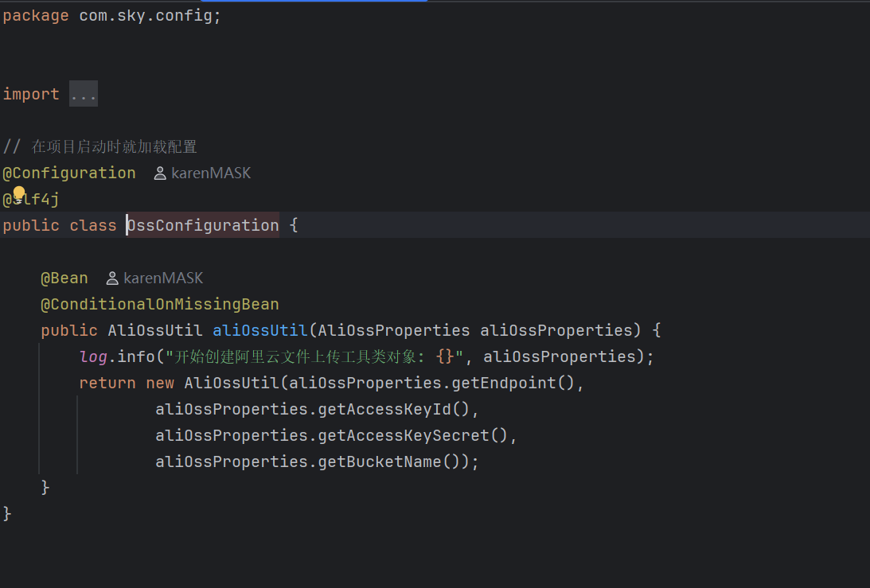Click the package com.sky.config line

pos(111,16)
